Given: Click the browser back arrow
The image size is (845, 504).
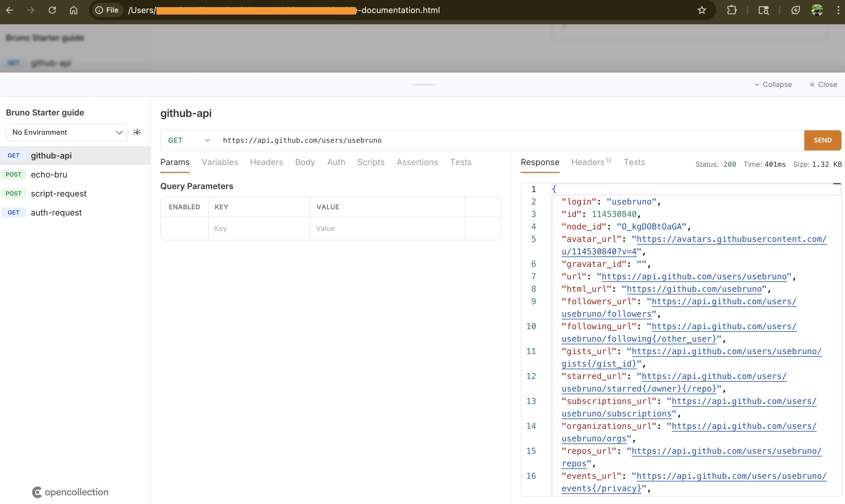Looking at the screenshot, I should tap(10, 10).
